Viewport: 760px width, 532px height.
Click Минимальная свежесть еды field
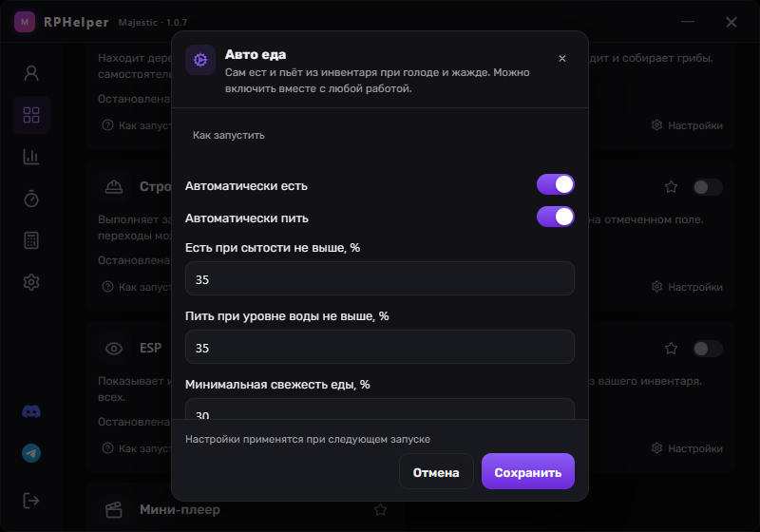click(x=380, y=409)
